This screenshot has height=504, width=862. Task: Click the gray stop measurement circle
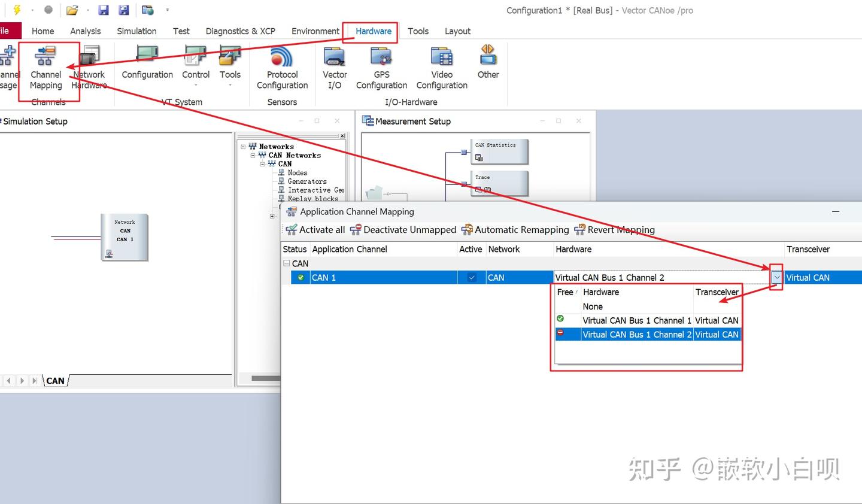[x=48, y=10]
